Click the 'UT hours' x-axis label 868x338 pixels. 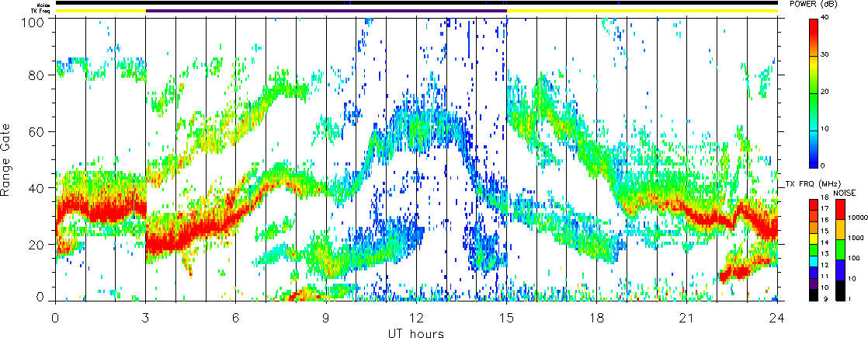(415, 333)
